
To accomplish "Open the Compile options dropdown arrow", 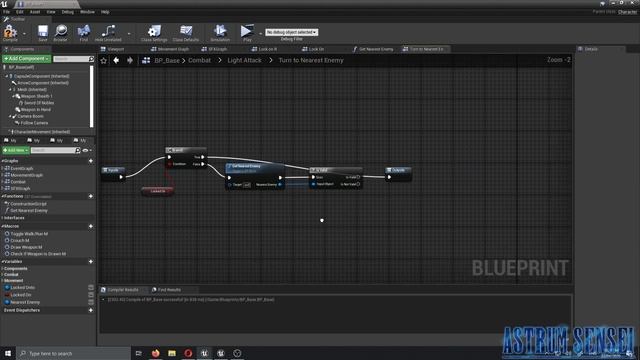I will click(24, 33).
